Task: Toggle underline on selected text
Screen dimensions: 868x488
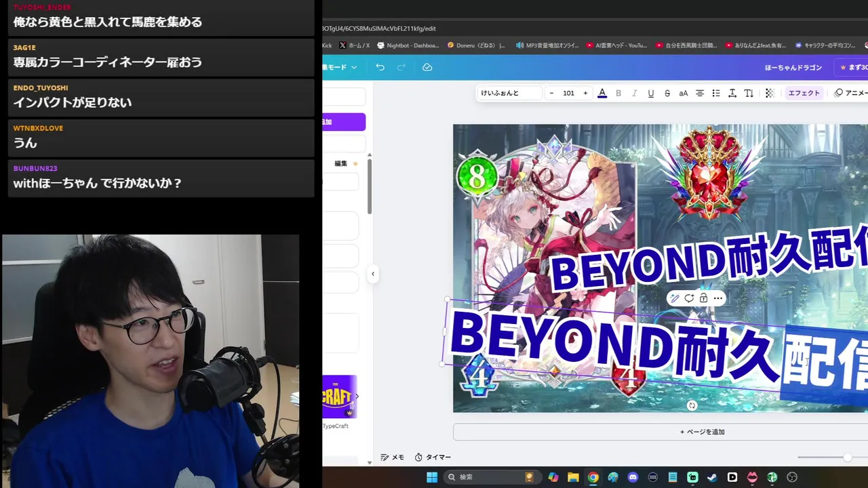Action: pos(651,93)
